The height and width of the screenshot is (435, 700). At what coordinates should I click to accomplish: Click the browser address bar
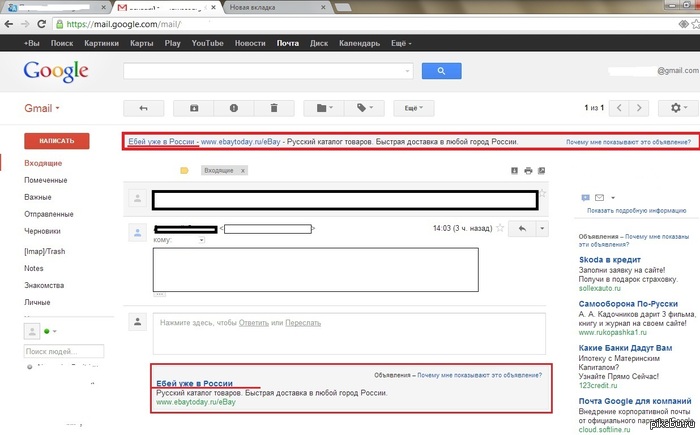362,24
